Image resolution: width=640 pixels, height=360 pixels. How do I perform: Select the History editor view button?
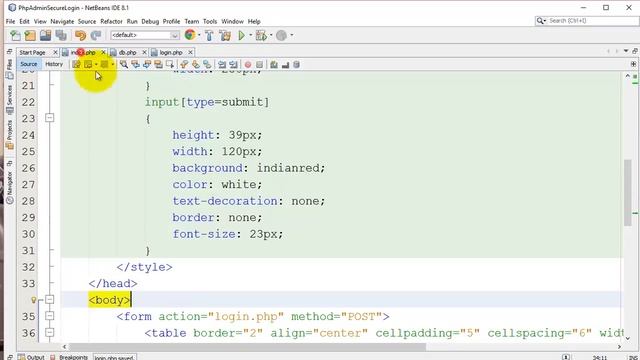pos(54,64)
